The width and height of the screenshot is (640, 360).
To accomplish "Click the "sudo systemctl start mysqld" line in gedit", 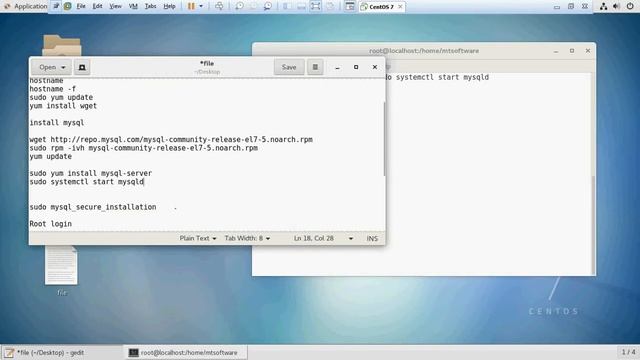I will [x=87, y=182].
